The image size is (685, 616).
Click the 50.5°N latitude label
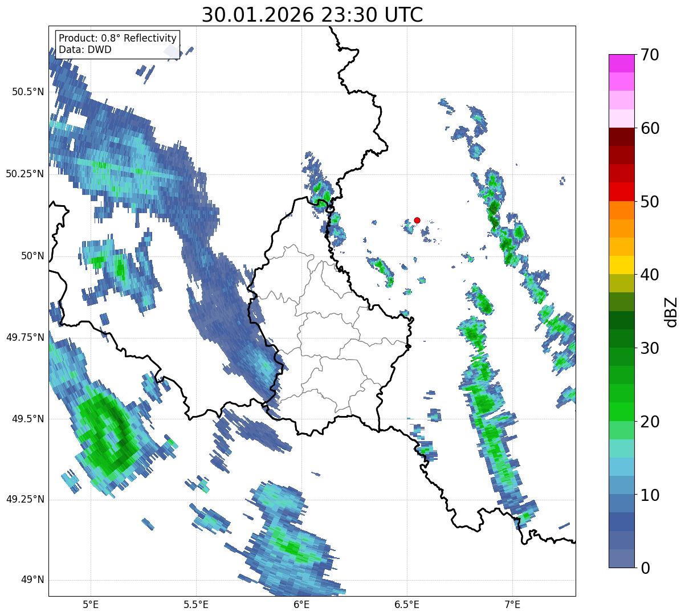click(28, 92)
